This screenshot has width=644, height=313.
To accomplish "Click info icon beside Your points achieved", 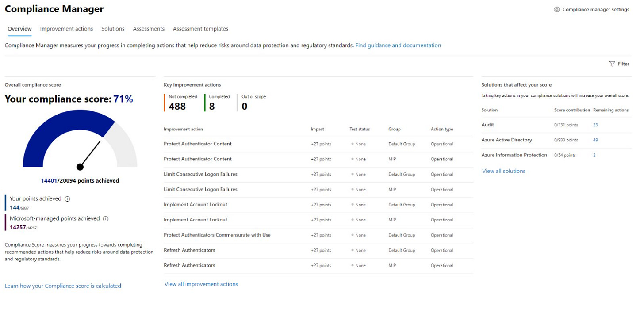I will 67,198.
